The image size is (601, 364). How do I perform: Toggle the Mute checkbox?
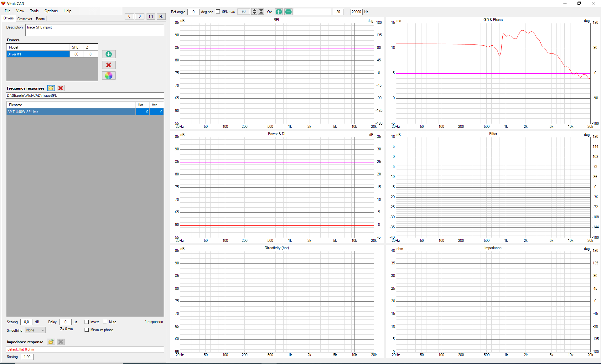(105, 322)
